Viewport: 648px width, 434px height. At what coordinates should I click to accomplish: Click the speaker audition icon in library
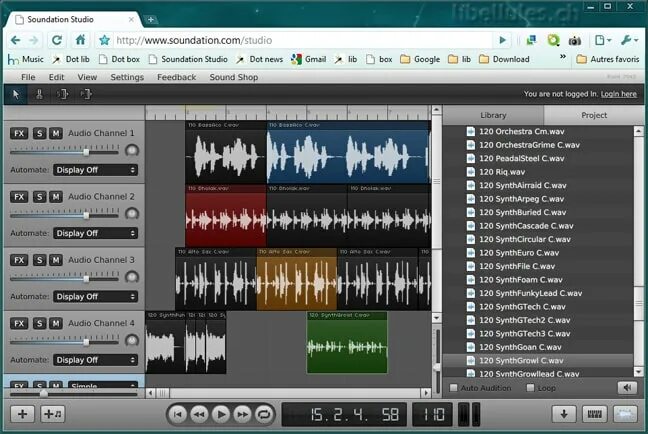pyautogui.click(x=627, y=388)
